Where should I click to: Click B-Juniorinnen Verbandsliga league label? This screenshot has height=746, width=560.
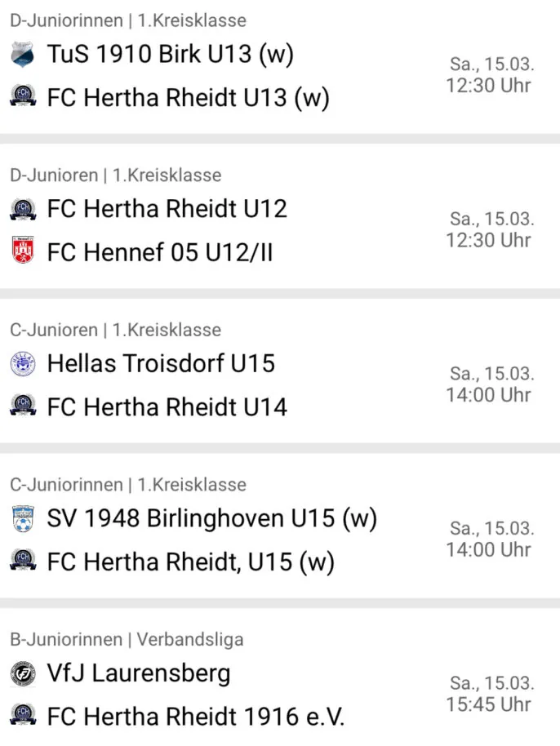(127, 639)
